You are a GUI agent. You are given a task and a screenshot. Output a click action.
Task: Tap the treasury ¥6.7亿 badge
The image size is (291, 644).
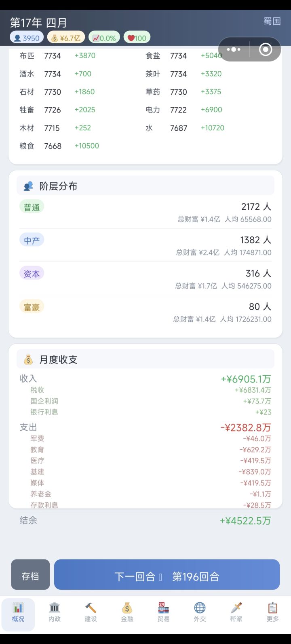(x=66, y=38)
